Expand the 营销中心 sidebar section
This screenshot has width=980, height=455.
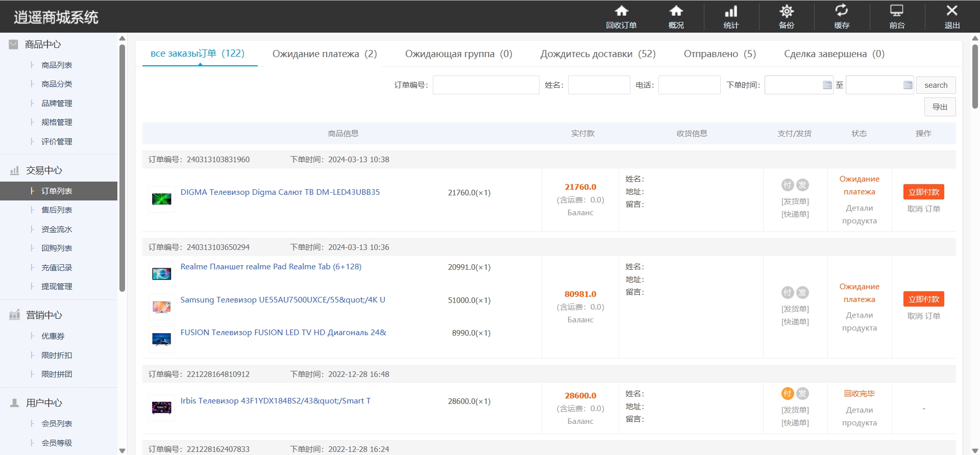pyautogui.click(x=44, y=315)
